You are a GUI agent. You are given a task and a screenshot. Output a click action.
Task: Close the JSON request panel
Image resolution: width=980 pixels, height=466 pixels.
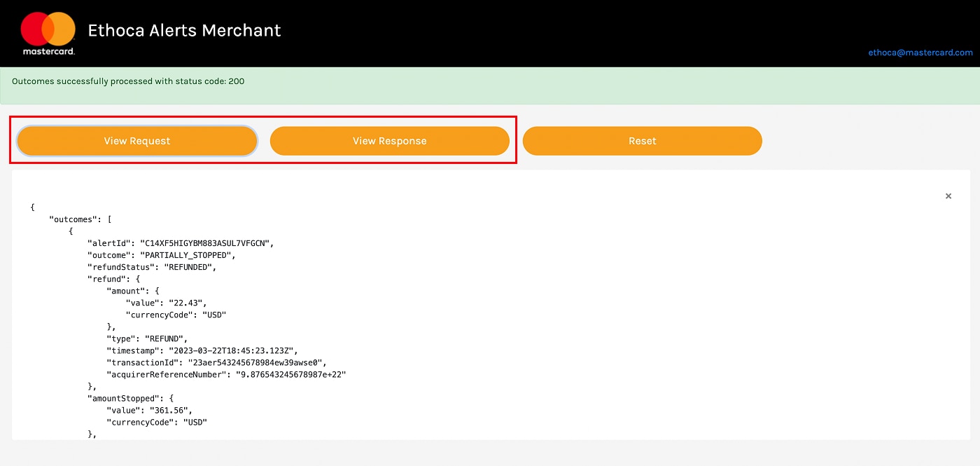[x=948, y=196]
